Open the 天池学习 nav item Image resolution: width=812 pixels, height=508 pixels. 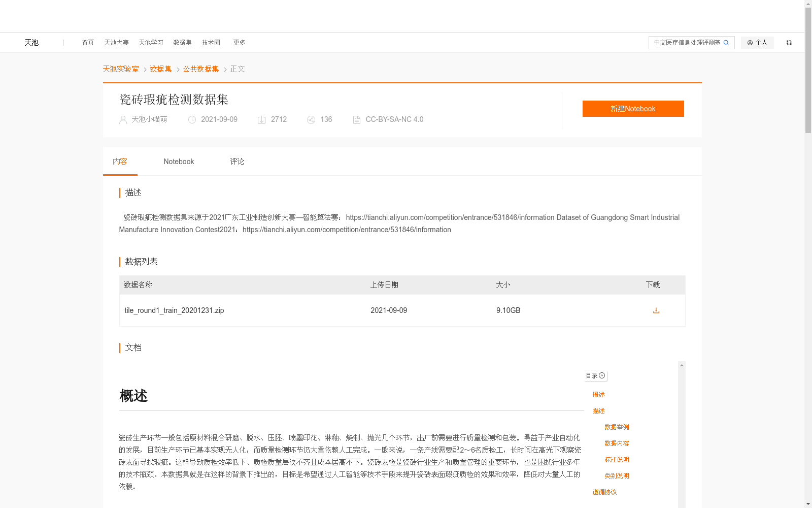pyautogui.click(x=151, y=43)
